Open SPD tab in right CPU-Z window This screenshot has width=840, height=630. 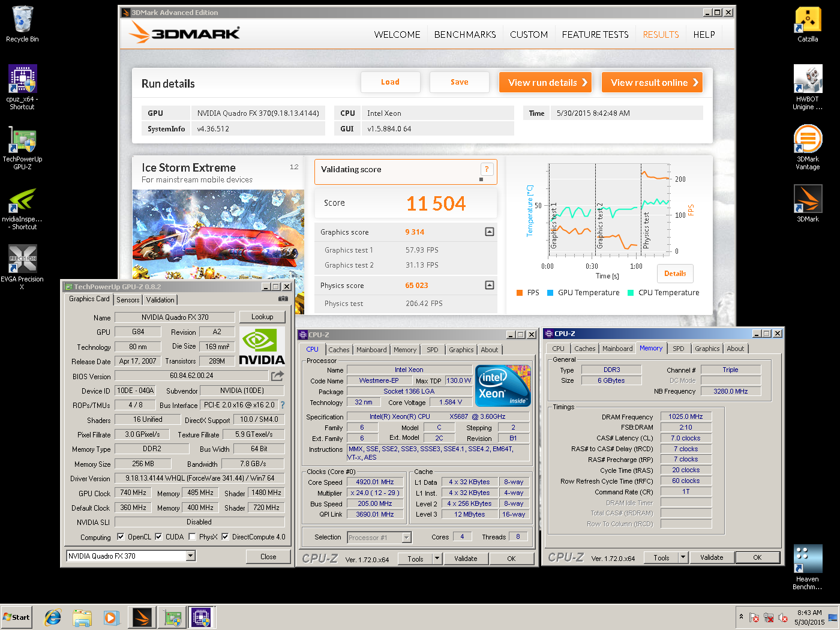(679, 349)
